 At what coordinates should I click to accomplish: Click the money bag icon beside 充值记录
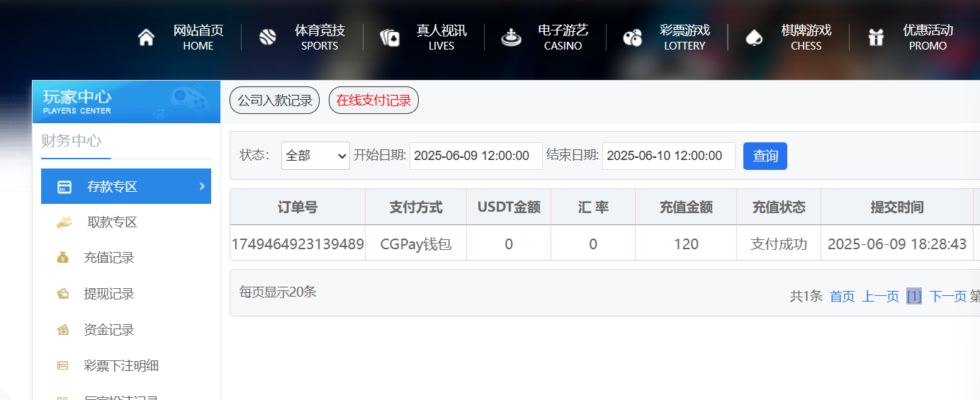[x=63, y=258]
